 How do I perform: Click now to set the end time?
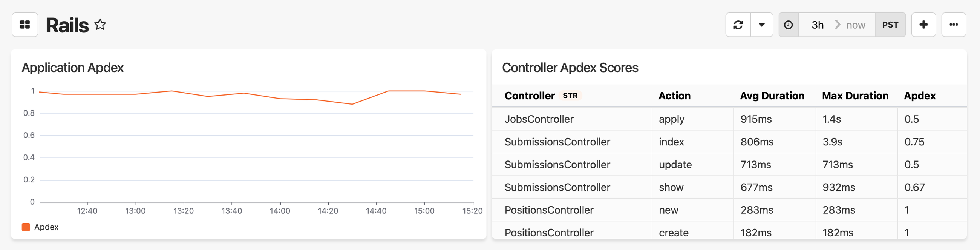pyautogui.click(x=856, y=25)
